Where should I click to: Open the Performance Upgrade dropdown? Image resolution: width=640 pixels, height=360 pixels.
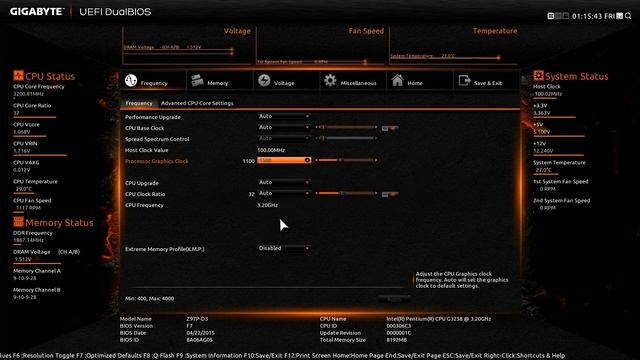pos(284,116)
